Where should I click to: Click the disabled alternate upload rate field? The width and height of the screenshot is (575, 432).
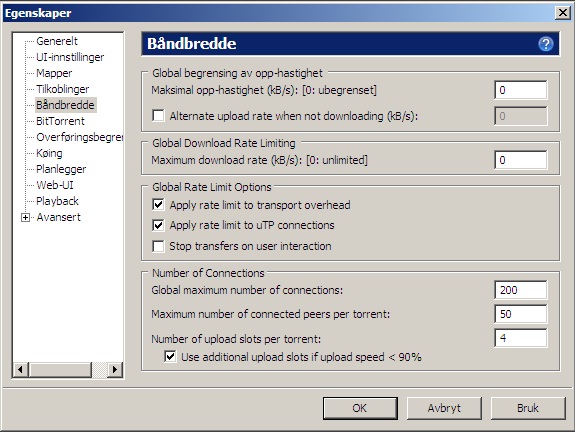521,116
